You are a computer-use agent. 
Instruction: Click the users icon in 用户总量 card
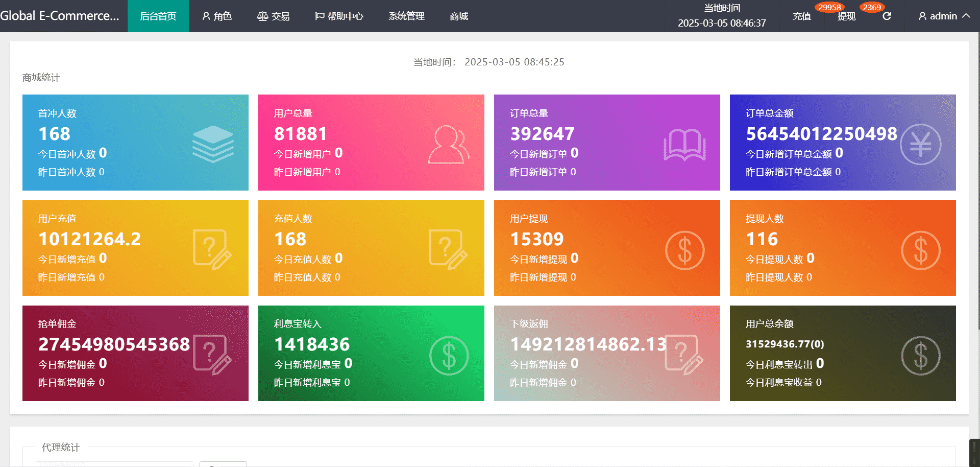point(448,145)
